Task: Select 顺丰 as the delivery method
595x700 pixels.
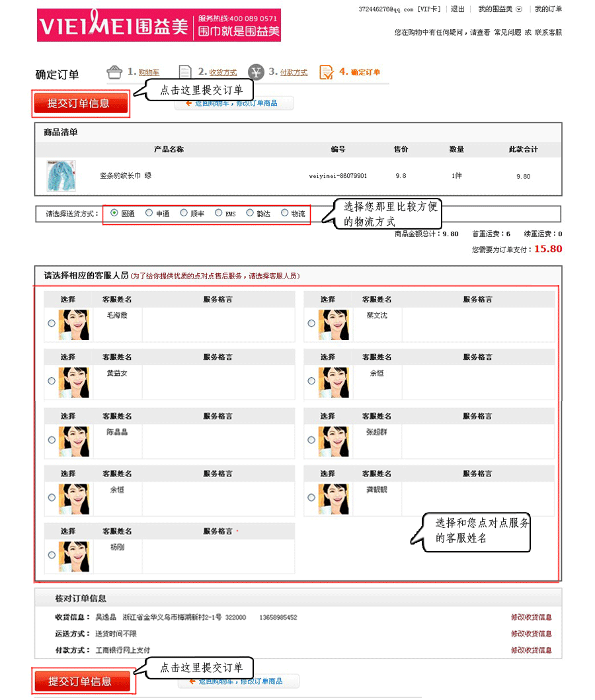Action: pos(184,213)
